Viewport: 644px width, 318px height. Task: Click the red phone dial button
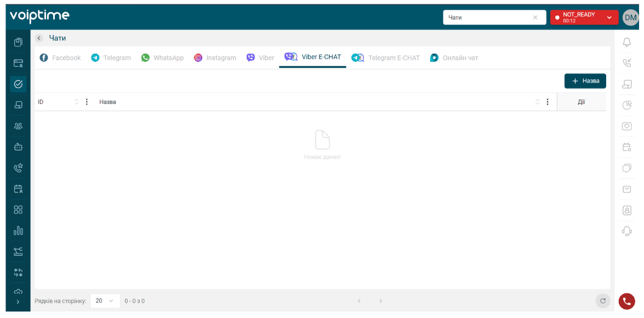pyautogui.click(x=627, y=301)
